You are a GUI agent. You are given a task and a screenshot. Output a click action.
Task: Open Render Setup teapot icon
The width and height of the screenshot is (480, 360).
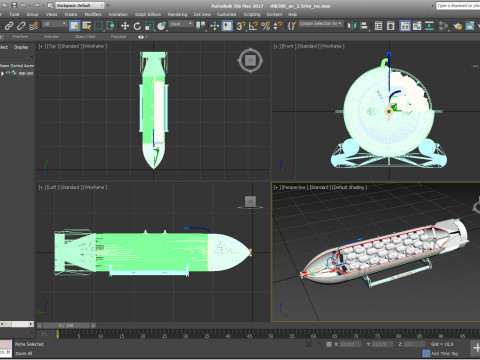point(457,26)
